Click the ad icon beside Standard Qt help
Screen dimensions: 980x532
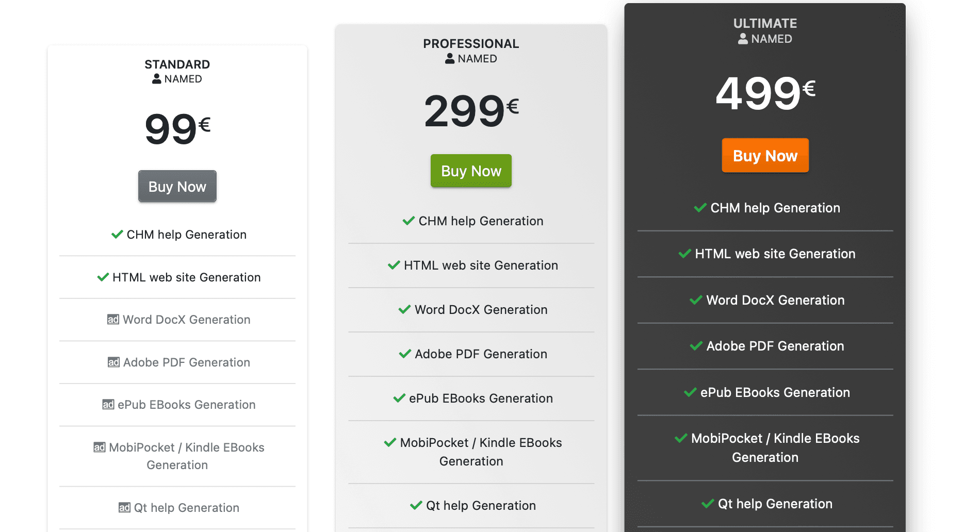click(x=124, y=508)
